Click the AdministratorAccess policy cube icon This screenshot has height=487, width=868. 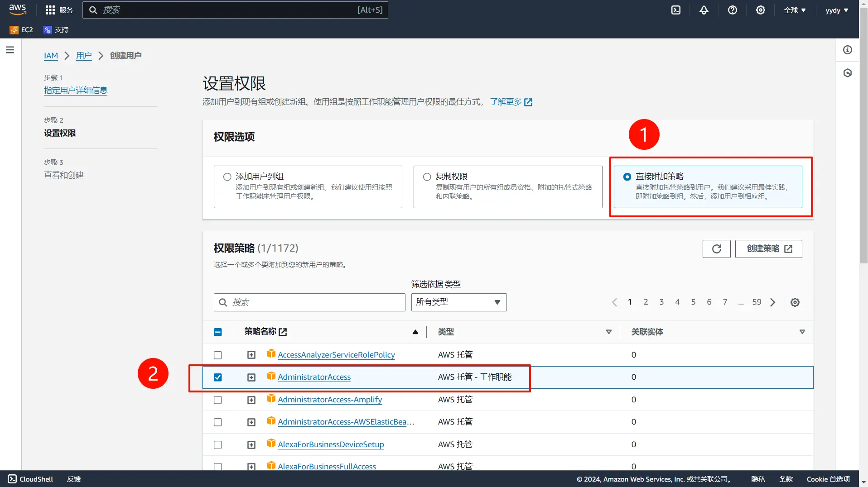click(271, 376)
